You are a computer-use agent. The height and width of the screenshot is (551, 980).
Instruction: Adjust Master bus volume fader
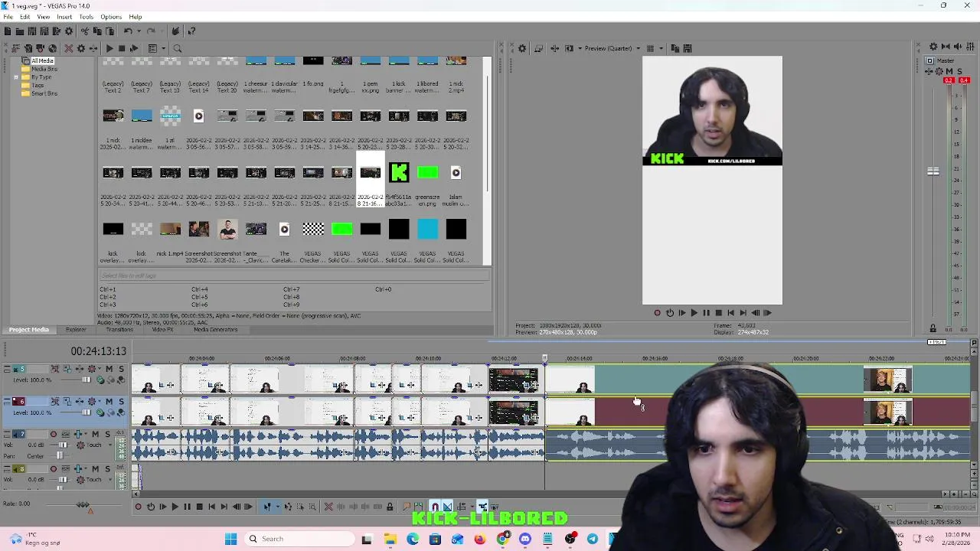(x=933, y=171)
